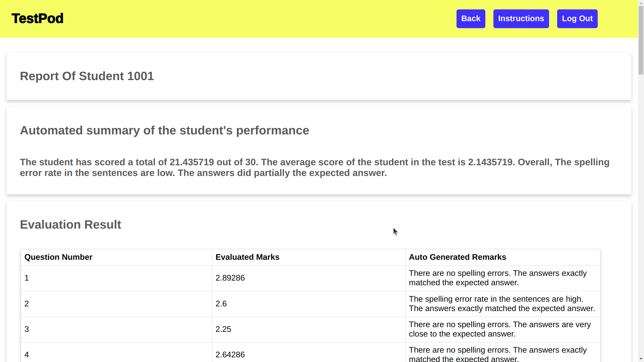Viewport: 644px width, 362px height.
Task: Click the Evaluated Marks column header
Action: click(247, 257)
